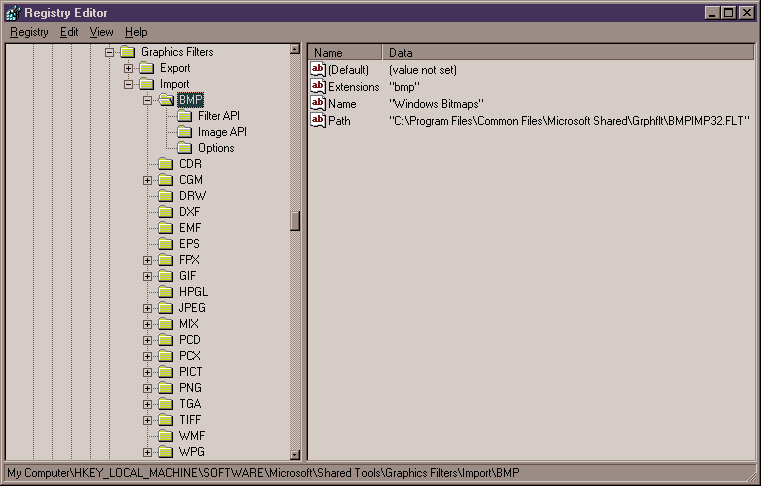Image resolution: width=761 pixels, height=486 pixels.
Task: Collapse the Graphics Filters key
Action: click(109, 52)
